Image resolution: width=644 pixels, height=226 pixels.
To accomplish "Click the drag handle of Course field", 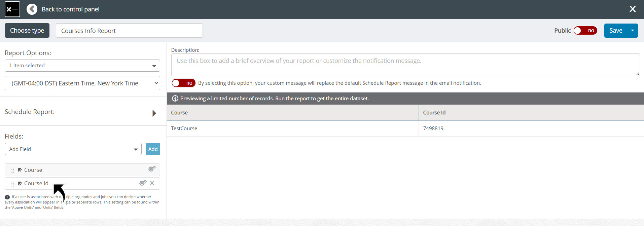I will (12, 170).
